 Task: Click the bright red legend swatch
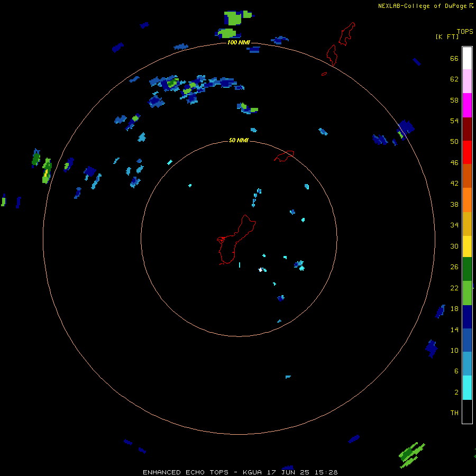pos(467,152)
